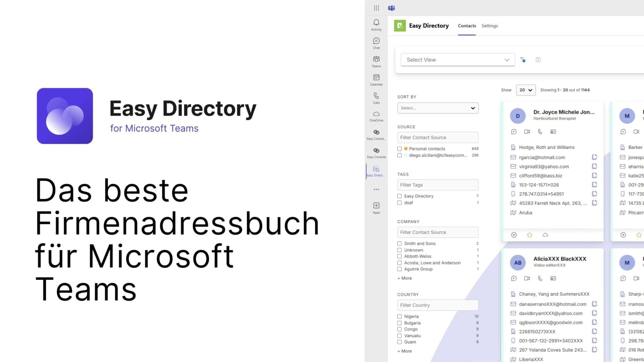Email virginia93@yahoo.com link
This screenshot has height=362, width=644.
coord(544,166)
